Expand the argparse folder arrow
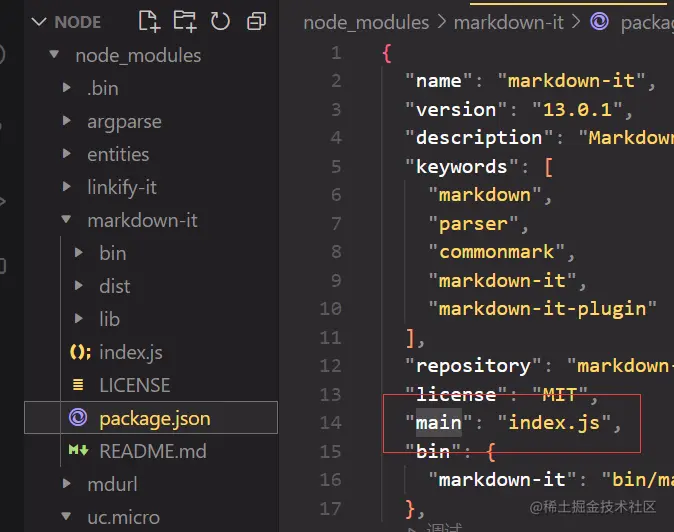 (67, 120)
